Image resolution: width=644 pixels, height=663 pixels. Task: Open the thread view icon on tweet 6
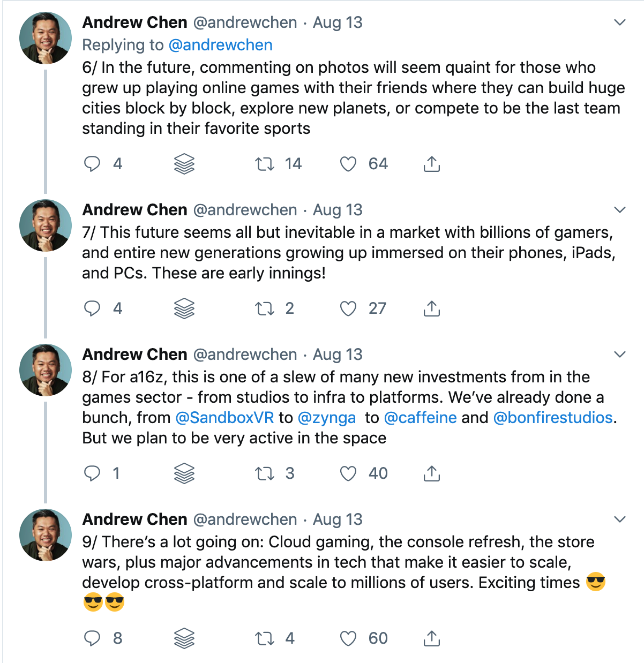[x=184, y=164]
